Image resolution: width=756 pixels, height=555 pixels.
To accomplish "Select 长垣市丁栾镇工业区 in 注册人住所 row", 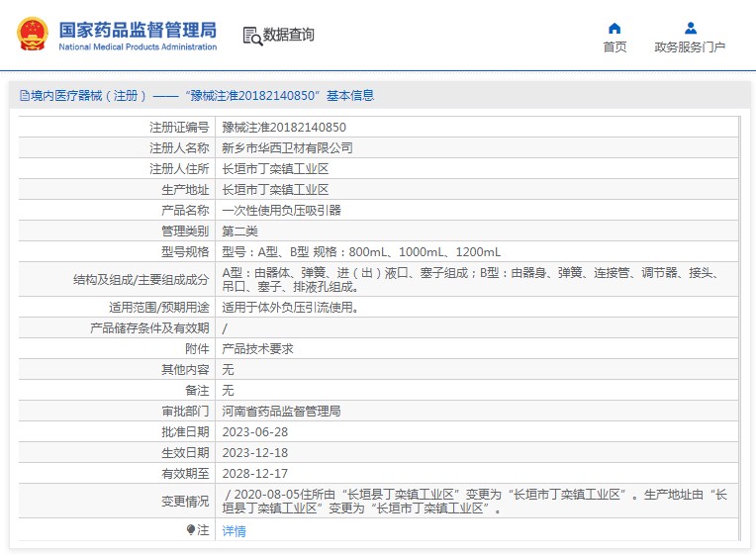I will (x=275, y=169).
